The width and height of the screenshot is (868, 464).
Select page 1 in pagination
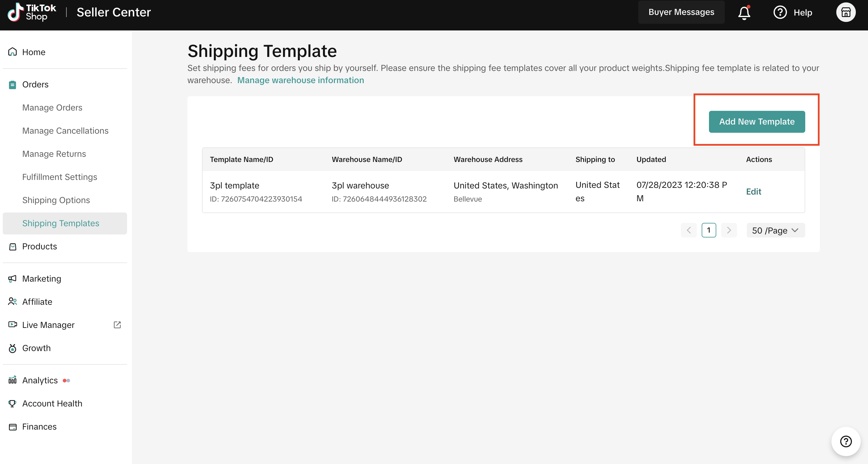(x=708, y=230)
